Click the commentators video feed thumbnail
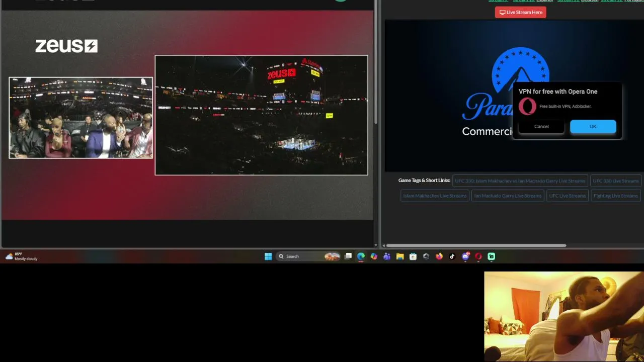The image size is (644, 362). [x=80, y=118]
